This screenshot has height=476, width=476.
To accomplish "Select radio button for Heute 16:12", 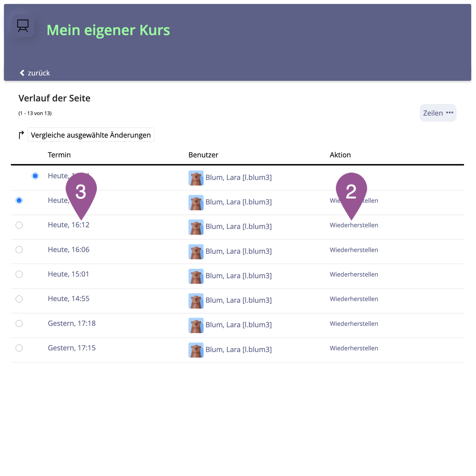I will (19, 225).
